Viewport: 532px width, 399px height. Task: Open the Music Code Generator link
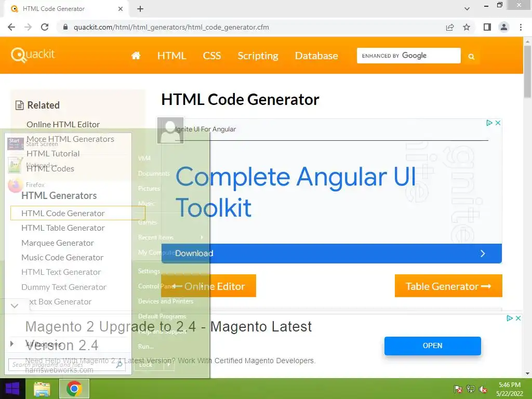point(62,258)
